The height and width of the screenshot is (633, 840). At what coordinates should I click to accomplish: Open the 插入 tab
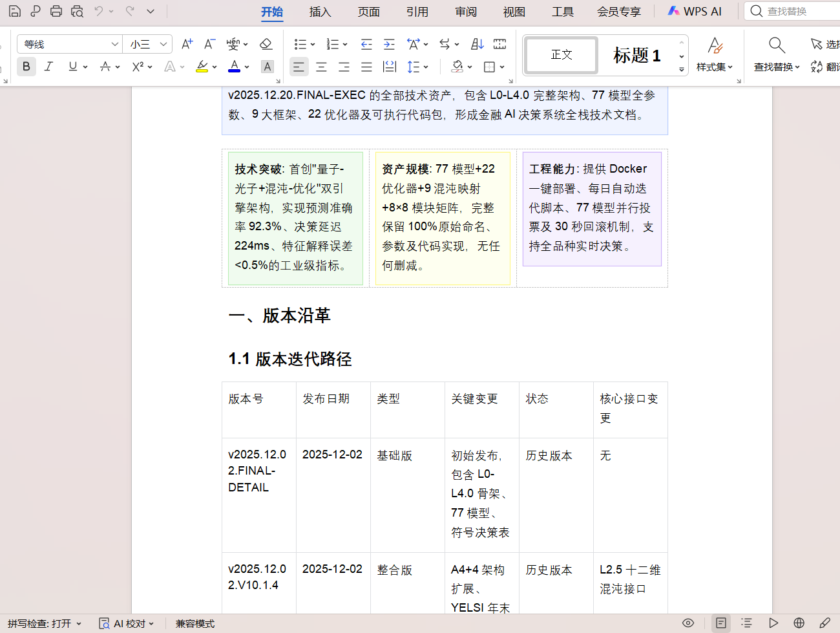point(320,12)
